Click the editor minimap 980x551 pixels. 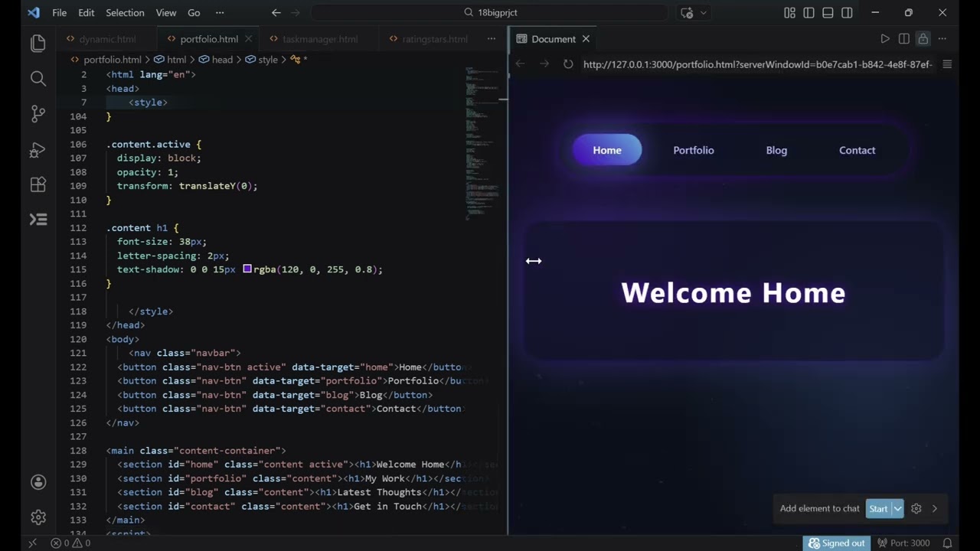tap(482, 143)
